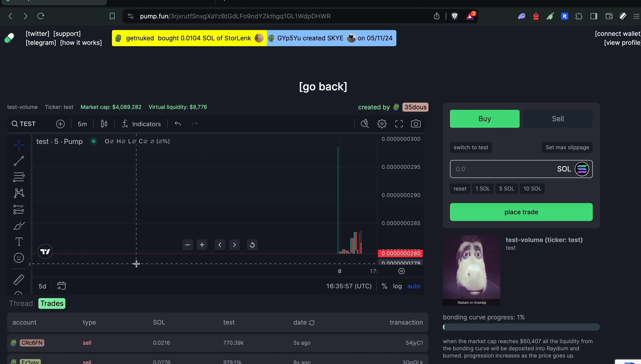
Task: Open the candle chart style selector
Action: 104,123
